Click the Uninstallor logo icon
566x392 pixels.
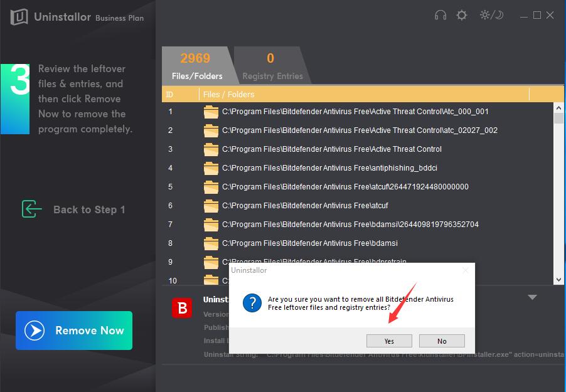pos(19,16)
